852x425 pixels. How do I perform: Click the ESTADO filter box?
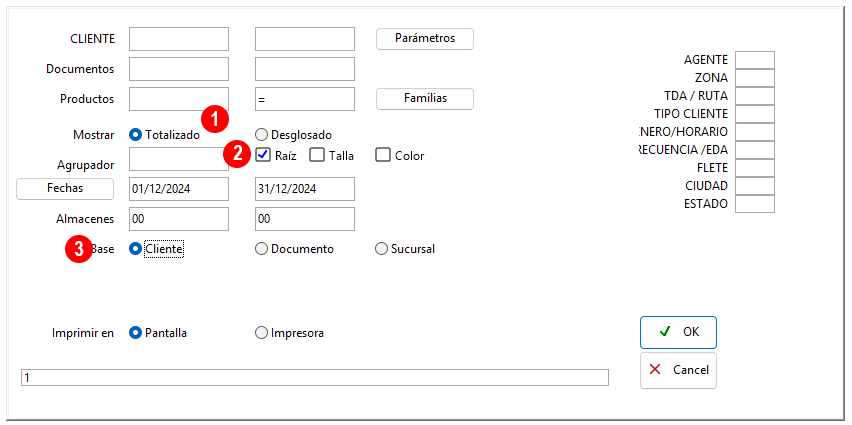754,204
